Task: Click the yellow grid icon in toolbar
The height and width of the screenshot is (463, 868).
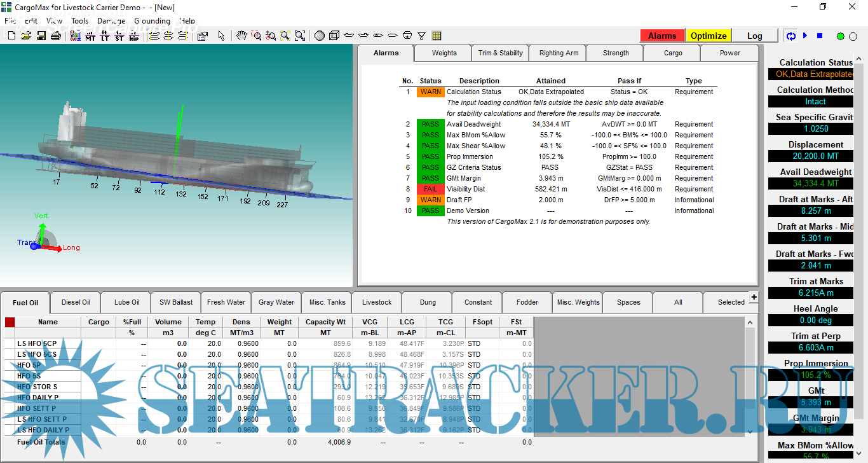Action: pyautogui.click(x=437, y=36)
